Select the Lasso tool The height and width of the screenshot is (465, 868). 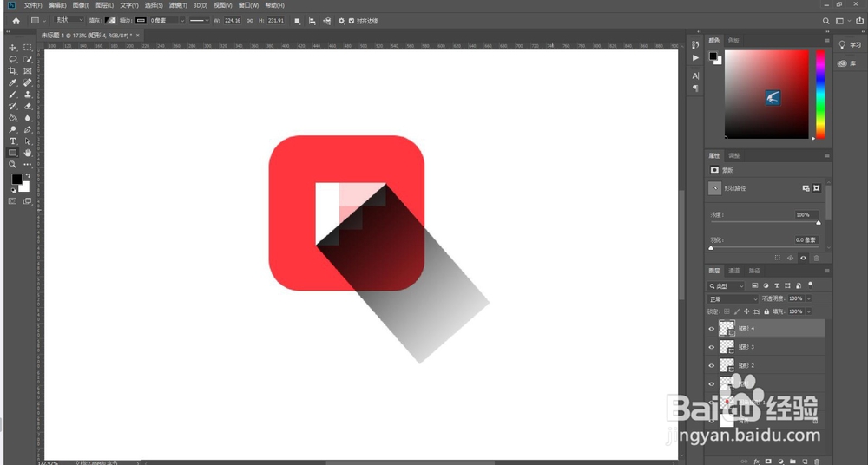tap(12, 59)
